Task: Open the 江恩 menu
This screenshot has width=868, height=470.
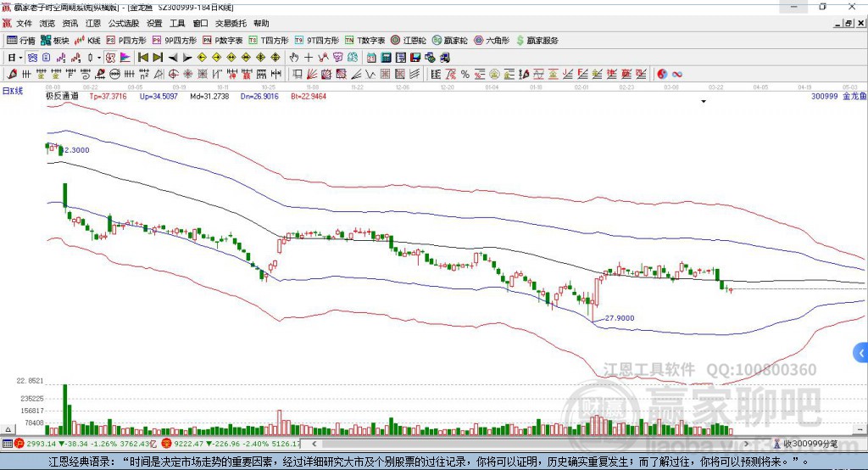Action: [93, 23]
